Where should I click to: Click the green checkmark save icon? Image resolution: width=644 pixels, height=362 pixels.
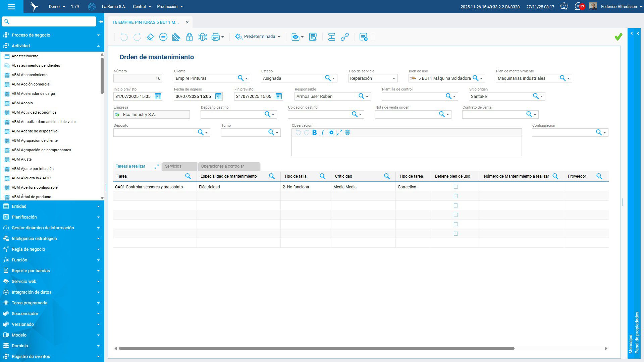click(x=618, y=37)
